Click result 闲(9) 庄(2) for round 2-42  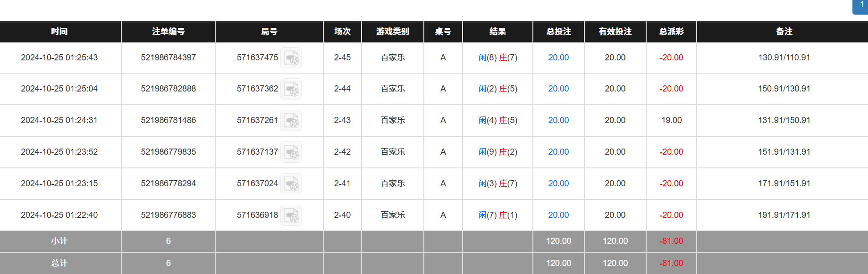coord(497,152)
